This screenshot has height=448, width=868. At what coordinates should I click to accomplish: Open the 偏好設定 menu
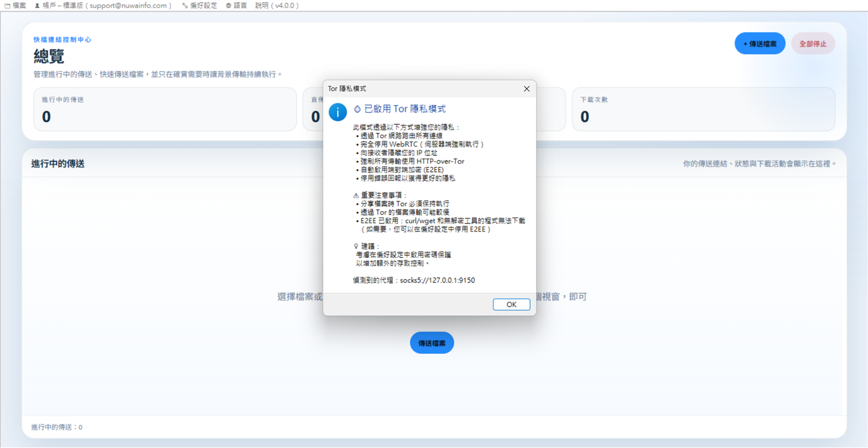(200, 6)
